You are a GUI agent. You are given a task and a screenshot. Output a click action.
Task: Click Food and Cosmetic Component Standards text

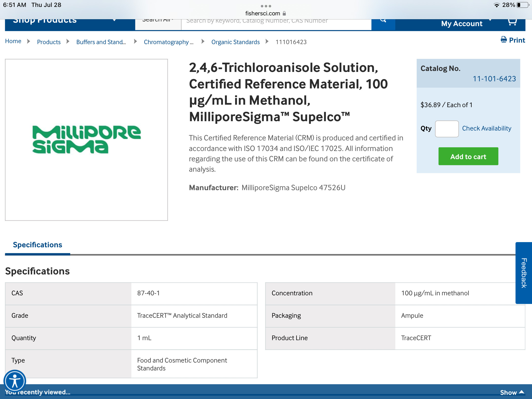(x=182, y=364)
